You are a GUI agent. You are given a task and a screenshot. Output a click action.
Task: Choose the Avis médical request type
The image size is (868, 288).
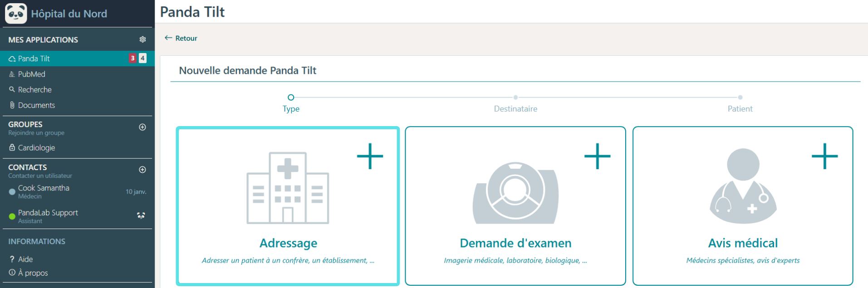coord(743,206)
